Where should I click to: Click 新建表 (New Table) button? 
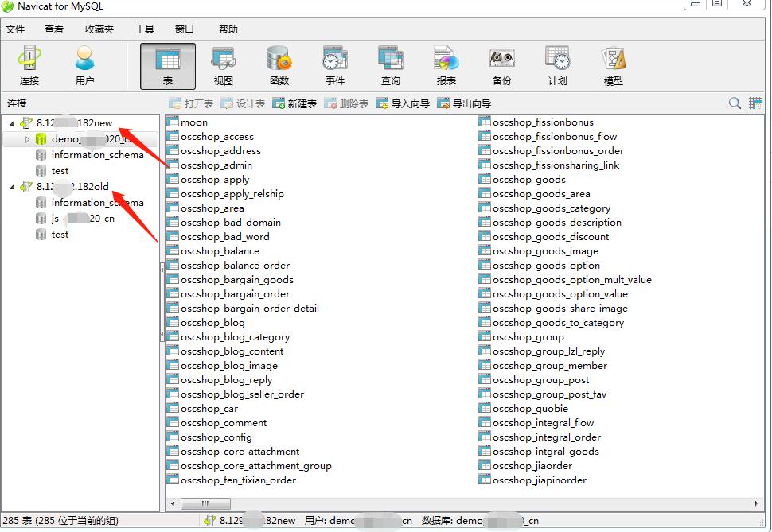[294, 103]
